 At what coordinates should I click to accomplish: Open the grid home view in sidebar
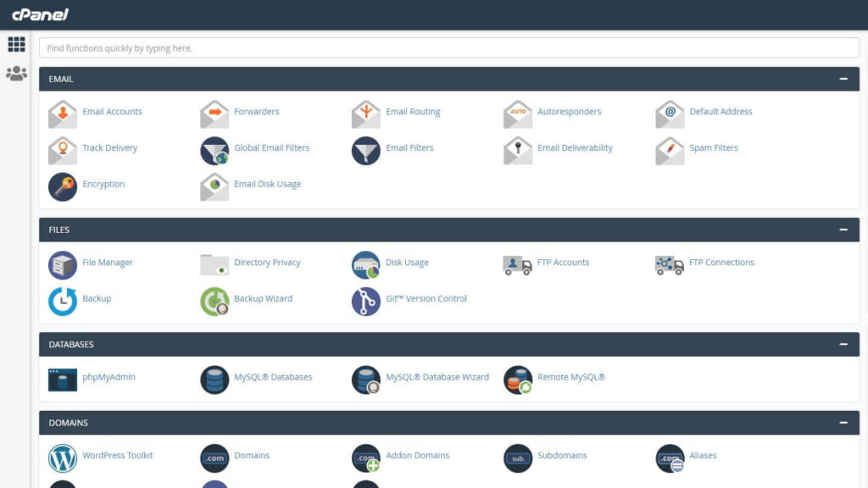click(x=16, y=45)
